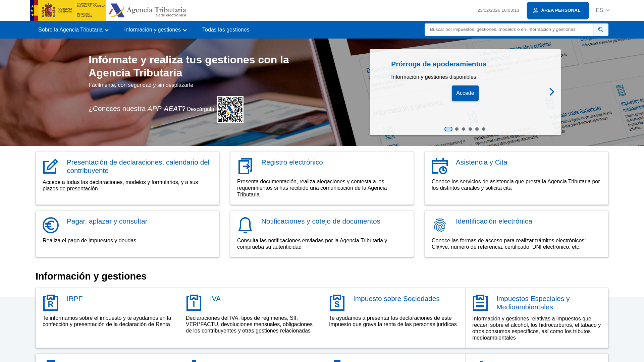Open Presentación de declaraciones, calendario del contribuyente
Image resolution: width=644 pixels, height=362 pixels.
click(x=138, y=166)
